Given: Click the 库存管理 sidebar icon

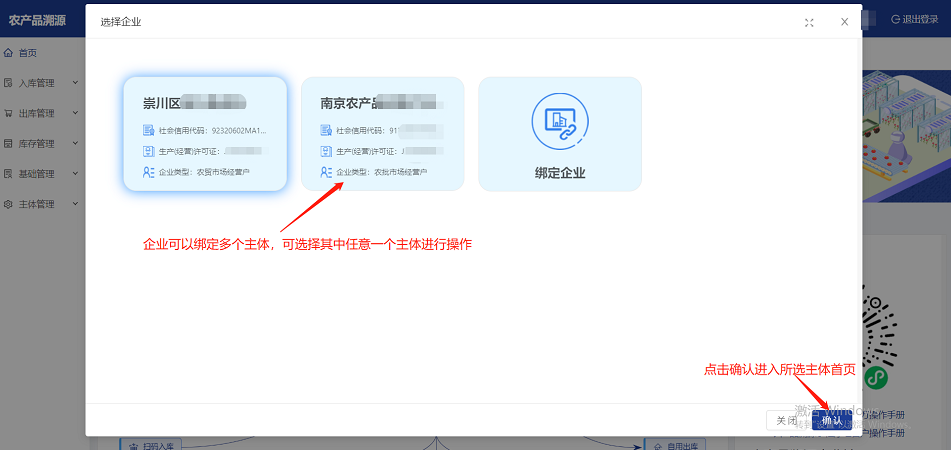Looking at the screenshot, I should tap(9, 144).
